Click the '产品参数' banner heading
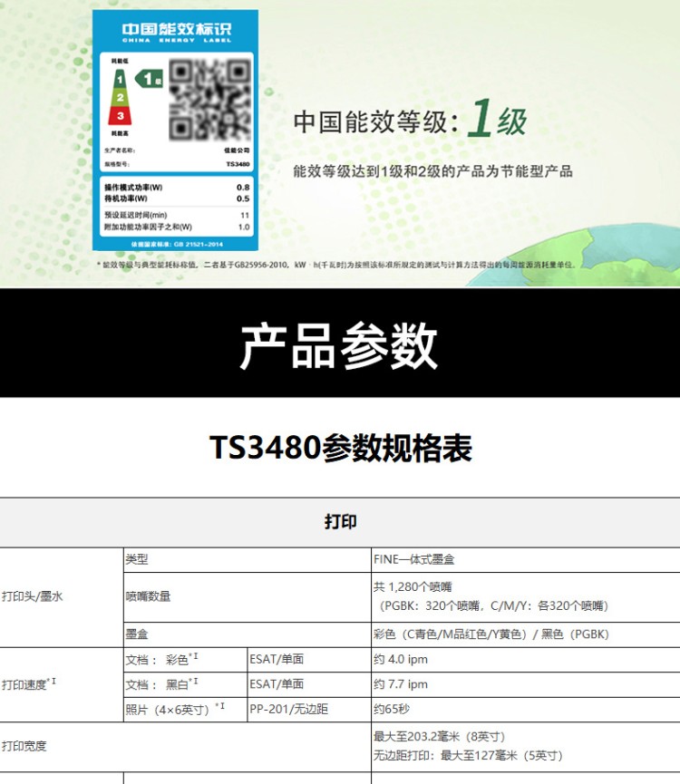Viewport: 680px width, 784px height. point(339,345)
